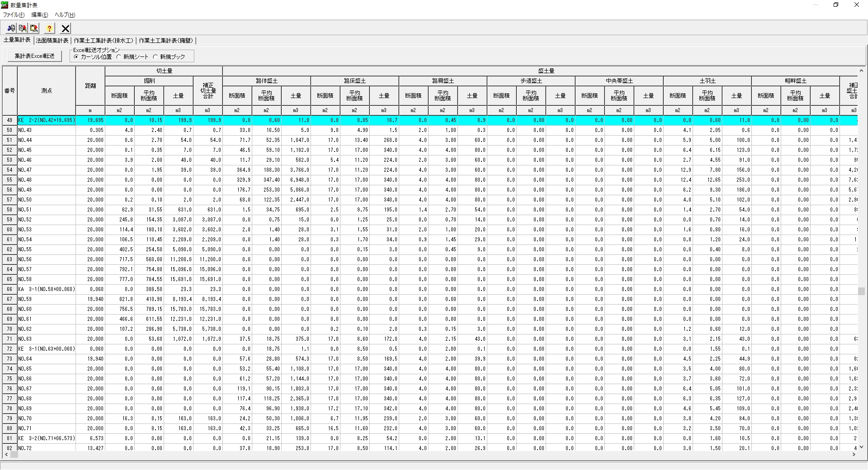Click the 0.305 distance cell for NO.43
The width and height of the screenshot is (868, 470).
click(x=90, y=130)
